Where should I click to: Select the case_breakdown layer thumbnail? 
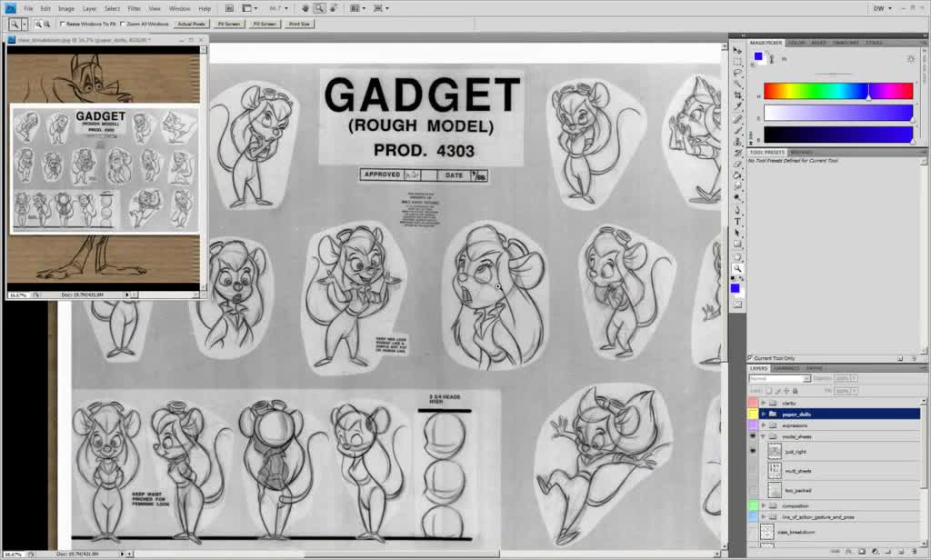[767, 532]
